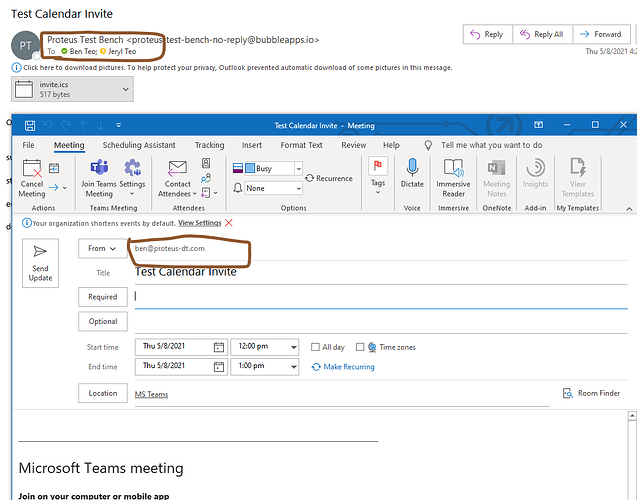637x500 pixels.
Task: Toggle the All day checkbox
Action: (315, 347)
